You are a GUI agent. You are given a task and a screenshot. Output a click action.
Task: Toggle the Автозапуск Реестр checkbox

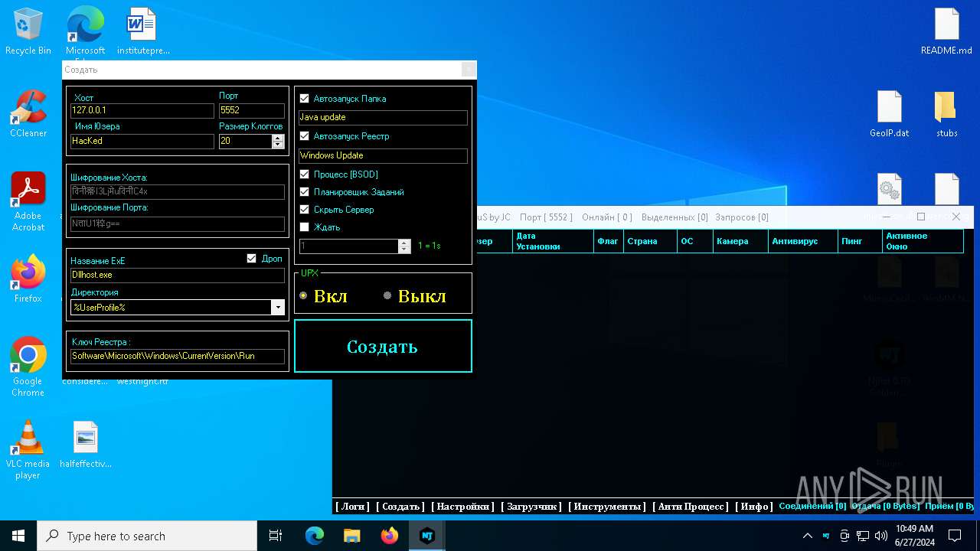coord(305,136)
